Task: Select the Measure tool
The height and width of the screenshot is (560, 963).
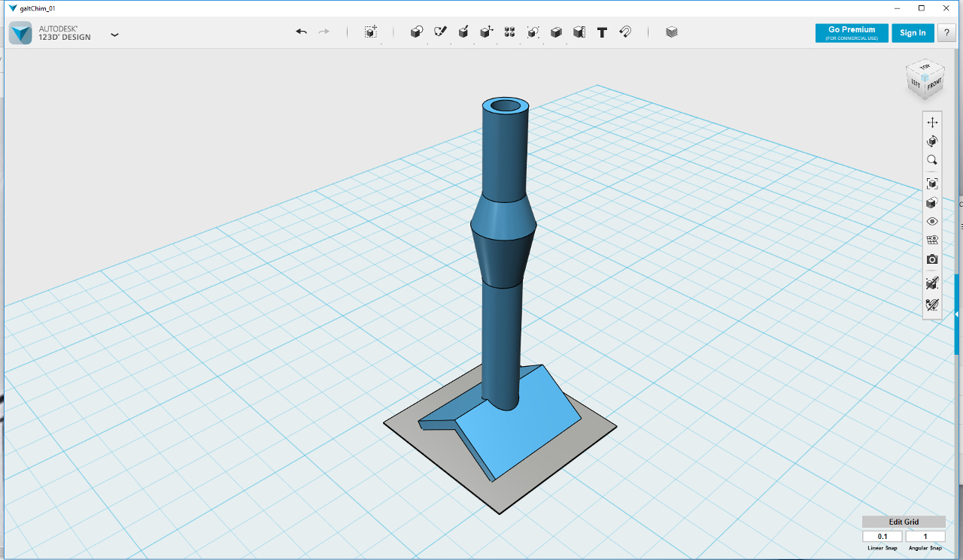Action: click(579, 32)
